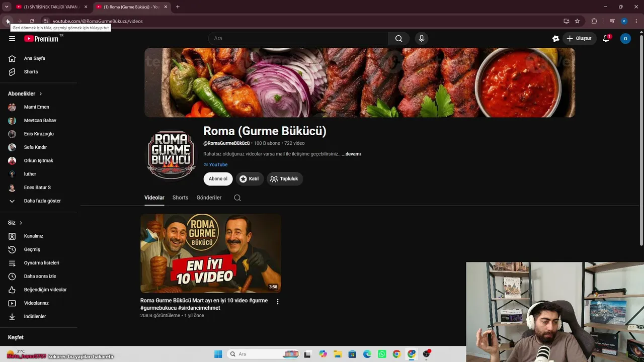Click the YouTube search input field
Viewport: 644px width, 362px height.
pos(298,39)
